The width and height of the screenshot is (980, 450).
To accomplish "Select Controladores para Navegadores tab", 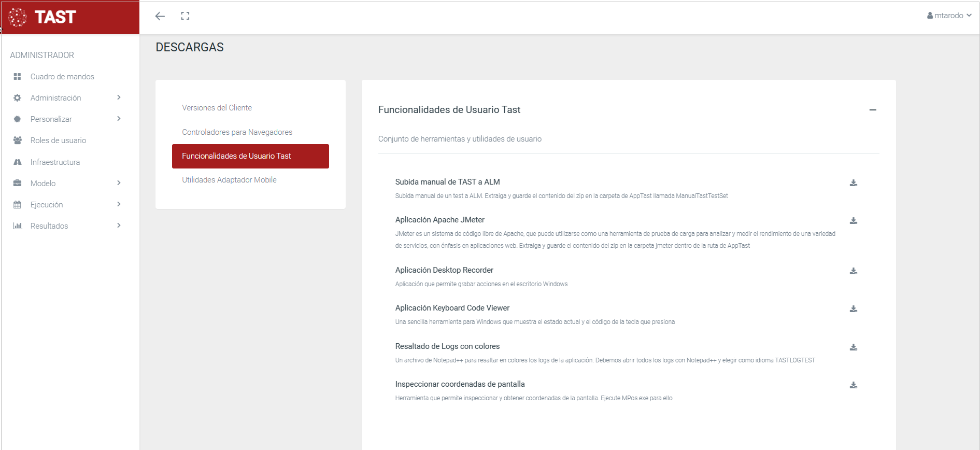I will tap(237, 132).
